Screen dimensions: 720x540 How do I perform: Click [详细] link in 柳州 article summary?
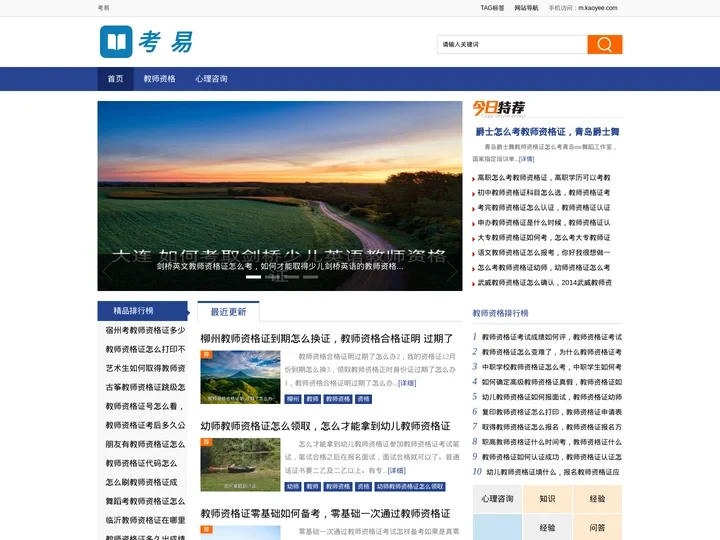(x=407, y=383)
